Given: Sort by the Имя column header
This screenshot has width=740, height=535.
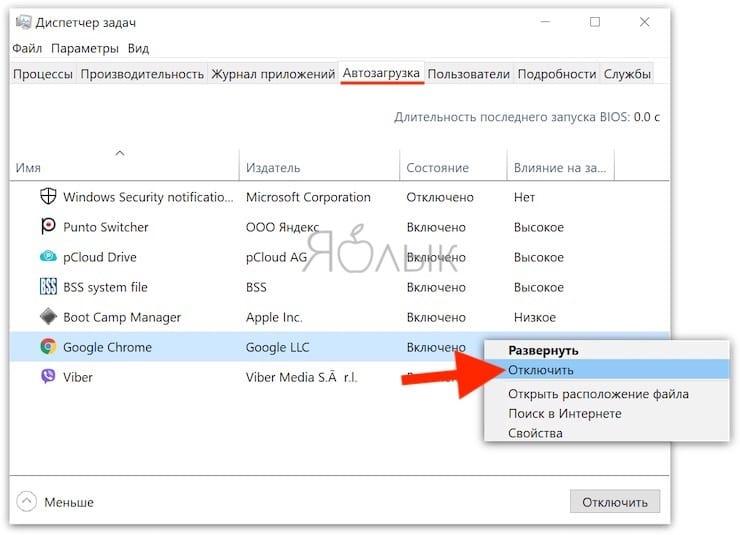Looking at the screenshot, I should [x=124, y=164].
